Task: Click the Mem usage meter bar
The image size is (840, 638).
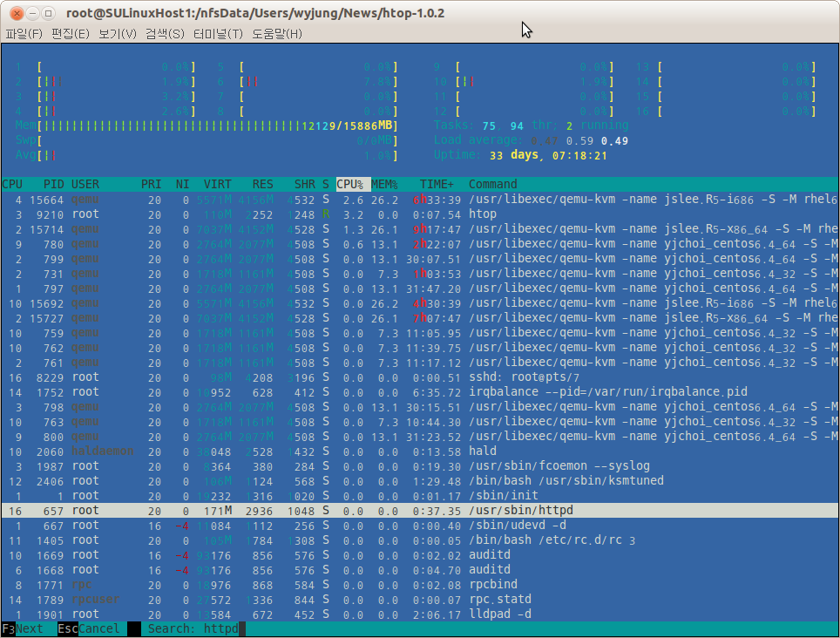Action: [207, 126]
